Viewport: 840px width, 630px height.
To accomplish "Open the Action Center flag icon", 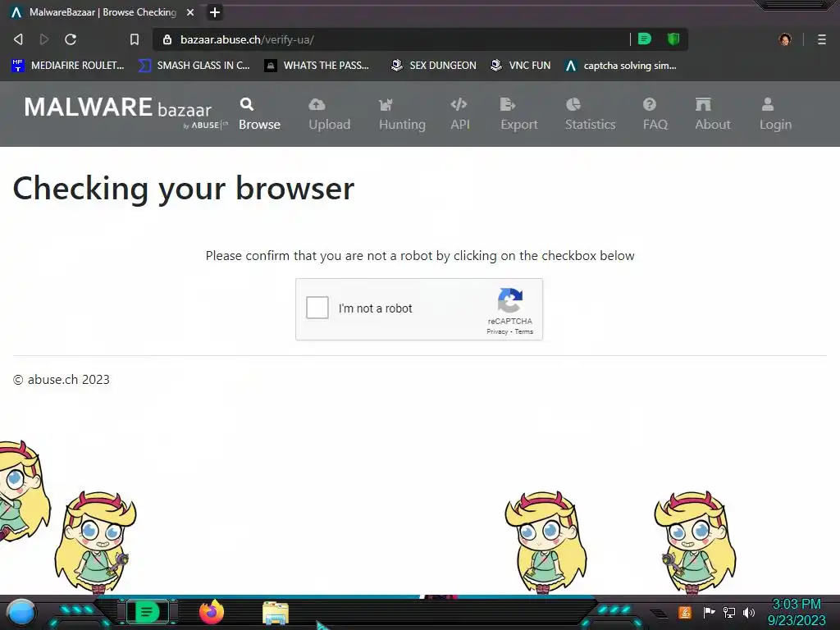I will click(x=709, y=612).
